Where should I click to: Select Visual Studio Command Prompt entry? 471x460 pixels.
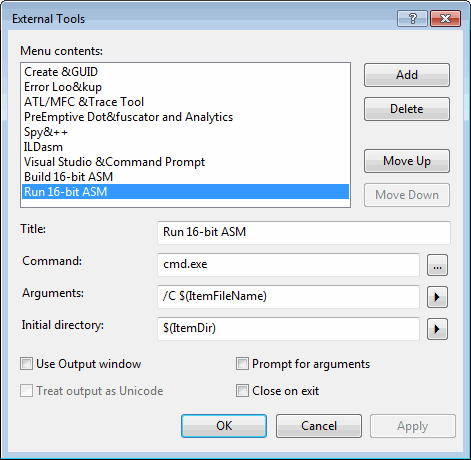[185, 162]
